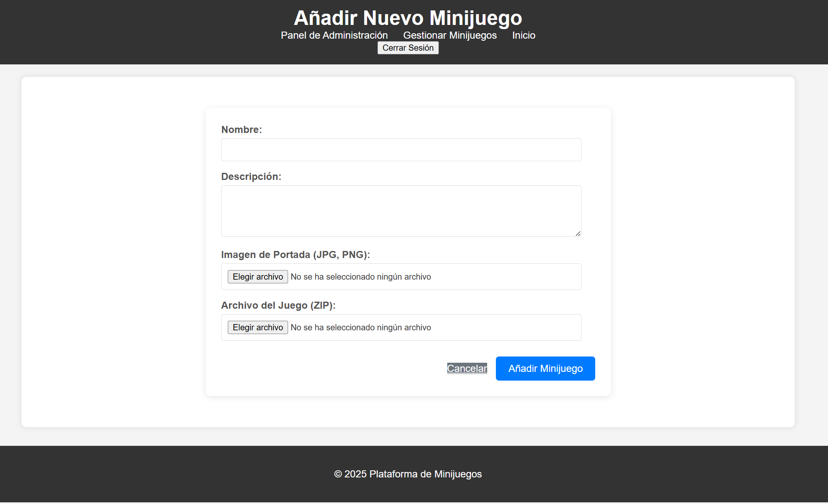
Task: Click the Nombre: label
Action: coord(241,130)
